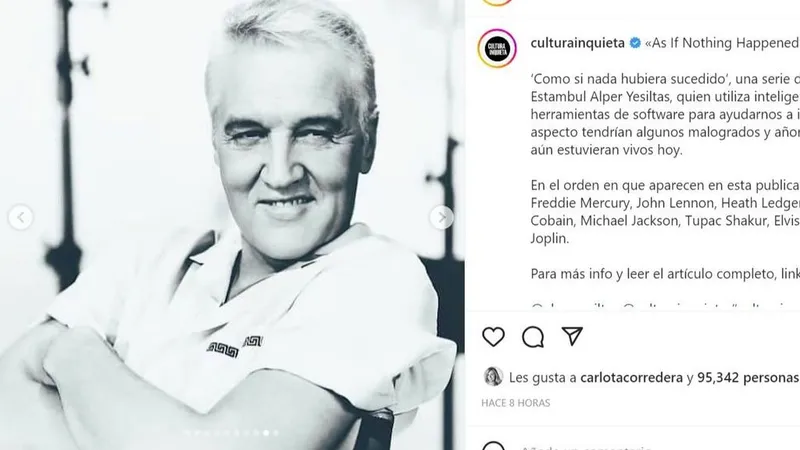The width and height of the screenshot is (800, 450).
Task: Open comments via the speech bubble icon
Action: tap(533, 337)
